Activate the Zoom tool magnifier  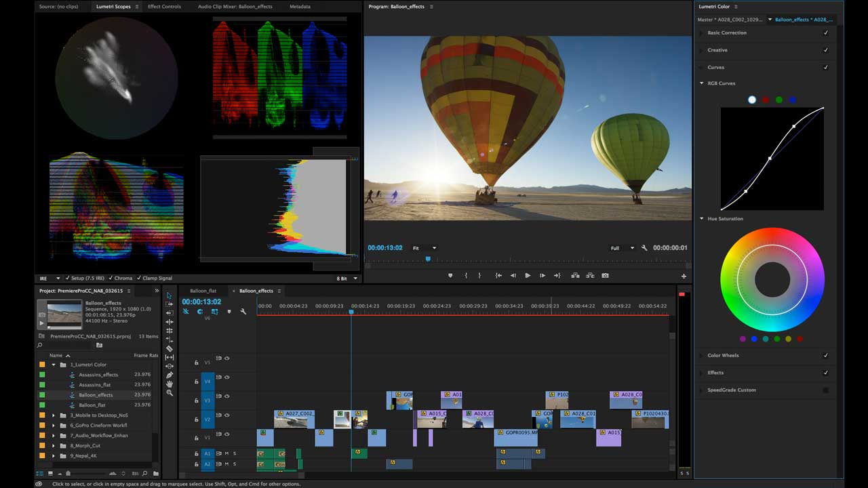point(170,393)
